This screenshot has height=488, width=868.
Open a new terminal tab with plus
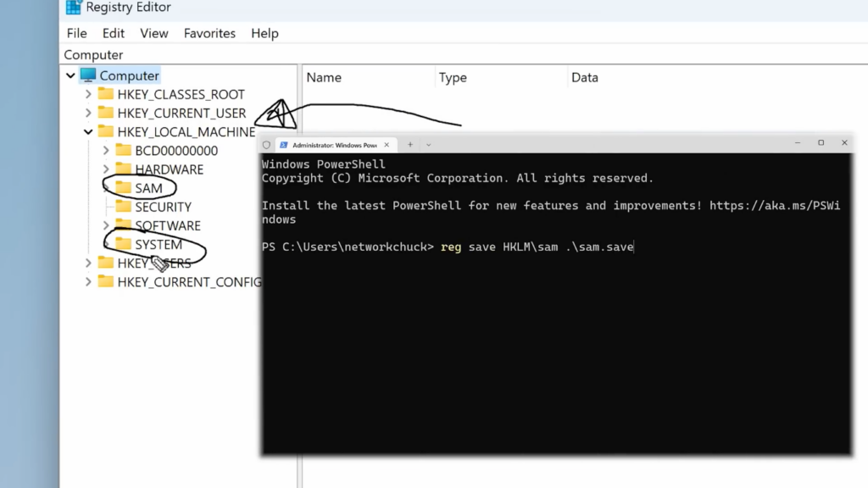click(x=410, y=145)
